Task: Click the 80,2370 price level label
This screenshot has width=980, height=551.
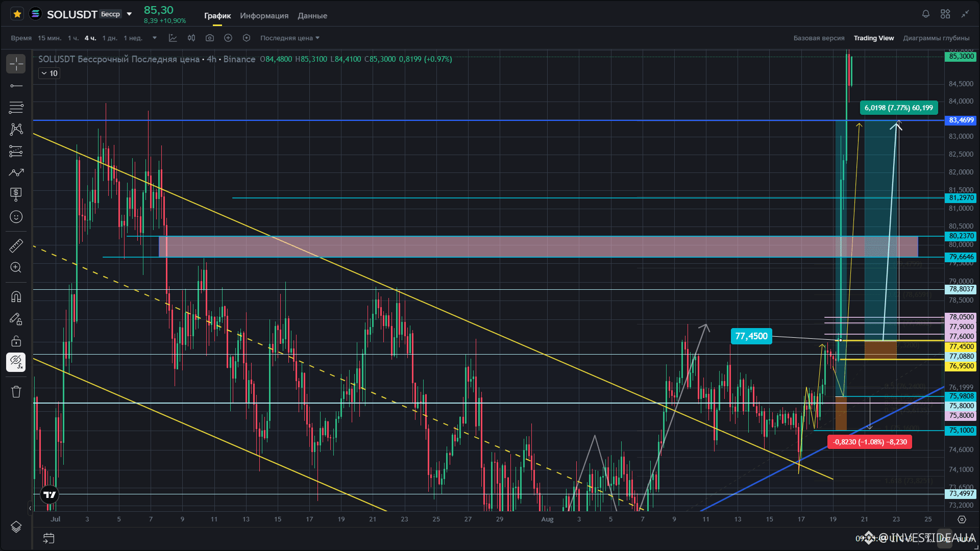Action: pos(961,236)
